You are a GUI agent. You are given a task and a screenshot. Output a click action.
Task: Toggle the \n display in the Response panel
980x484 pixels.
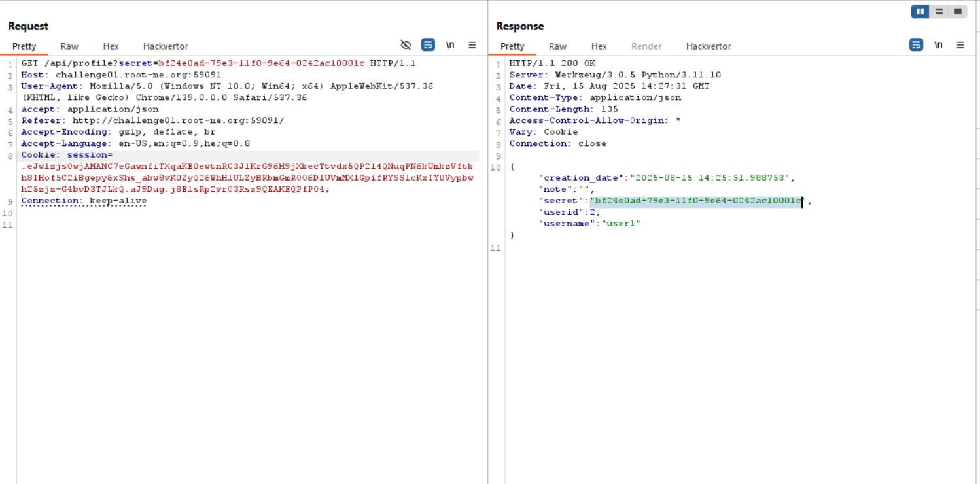(938, 45)
